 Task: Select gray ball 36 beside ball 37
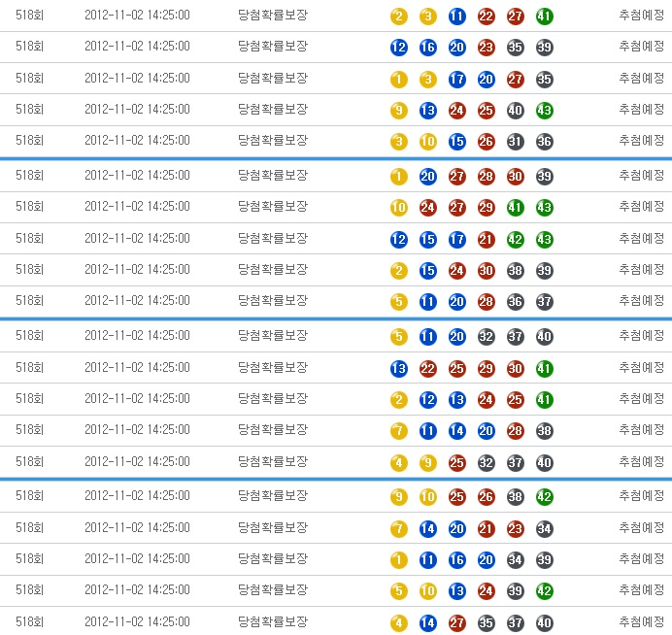(x=515, y=302)
